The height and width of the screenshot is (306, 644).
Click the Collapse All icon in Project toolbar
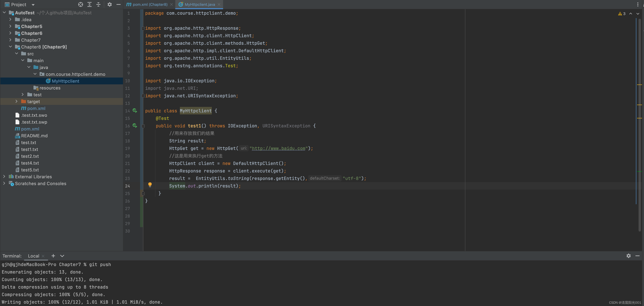pyautogui.click(x=98, y=4)
